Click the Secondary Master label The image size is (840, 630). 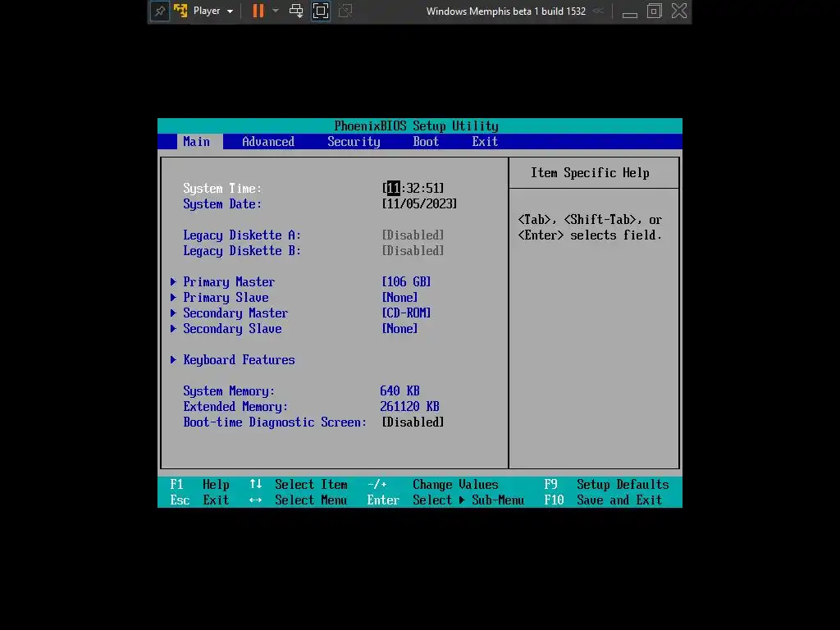pos(235,313)
